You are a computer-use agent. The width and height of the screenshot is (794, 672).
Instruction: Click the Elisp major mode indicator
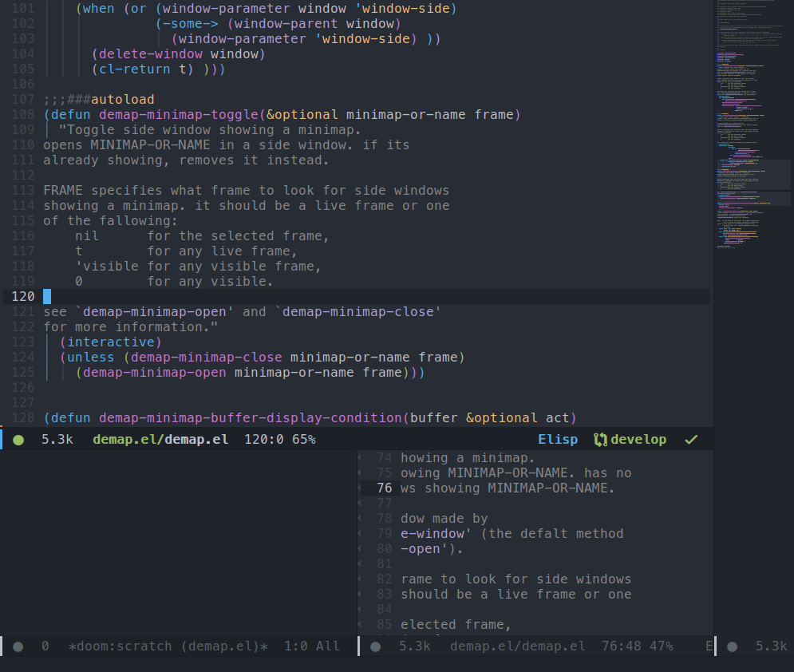click(x=558, y=440)
